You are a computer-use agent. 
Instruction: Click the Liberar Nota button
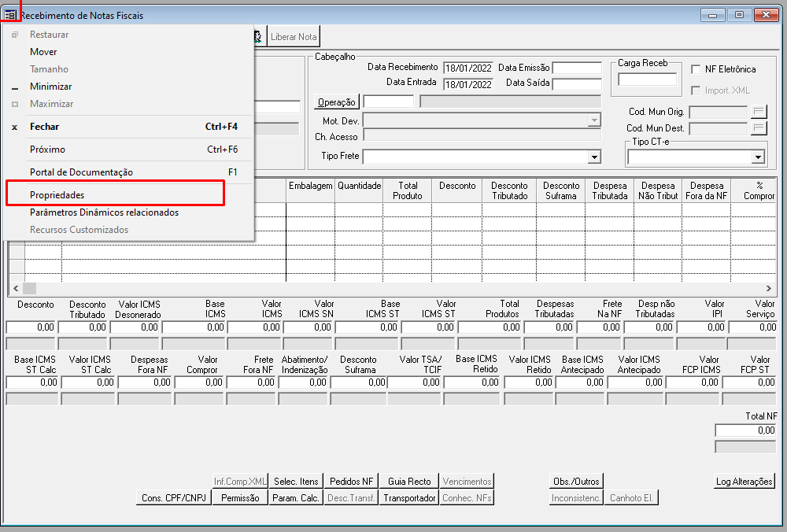pyautogui.click(x=294, y=37)
